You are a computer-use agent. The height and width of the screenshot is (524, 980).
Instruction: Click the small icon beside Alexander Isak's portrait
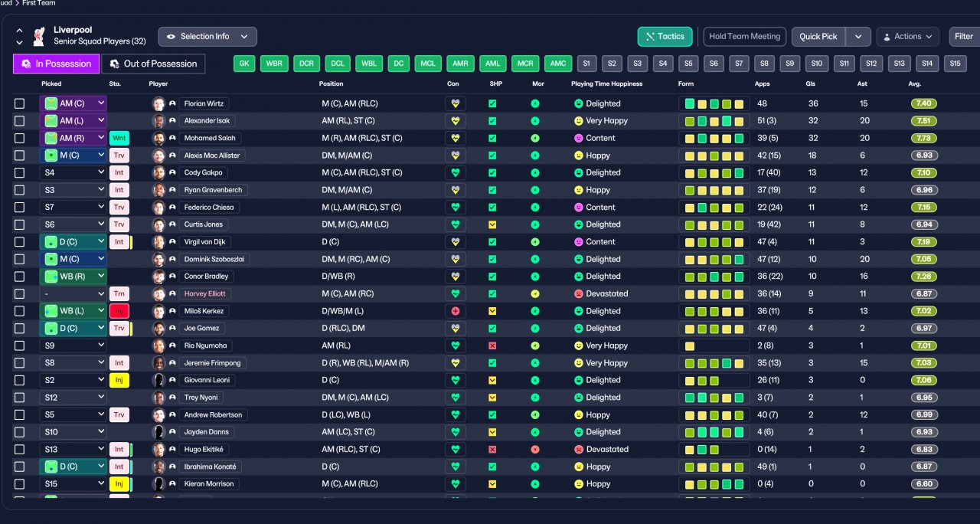coord(172,121)
